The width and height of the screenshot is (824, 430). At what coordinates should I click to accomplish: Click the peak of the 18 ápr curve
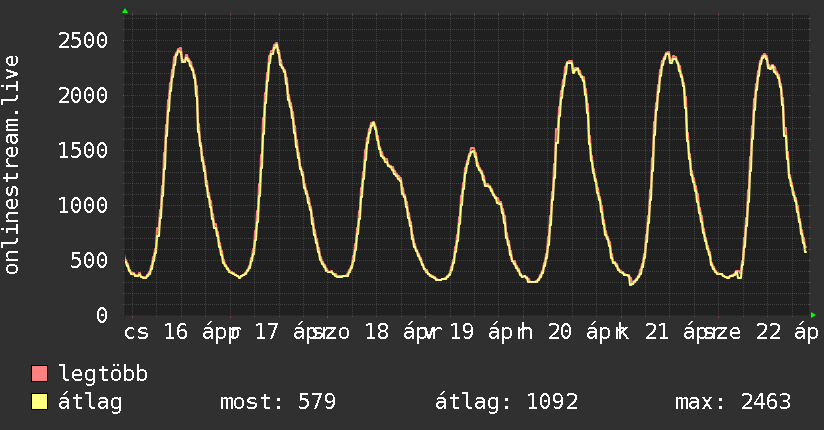[373, 124]
